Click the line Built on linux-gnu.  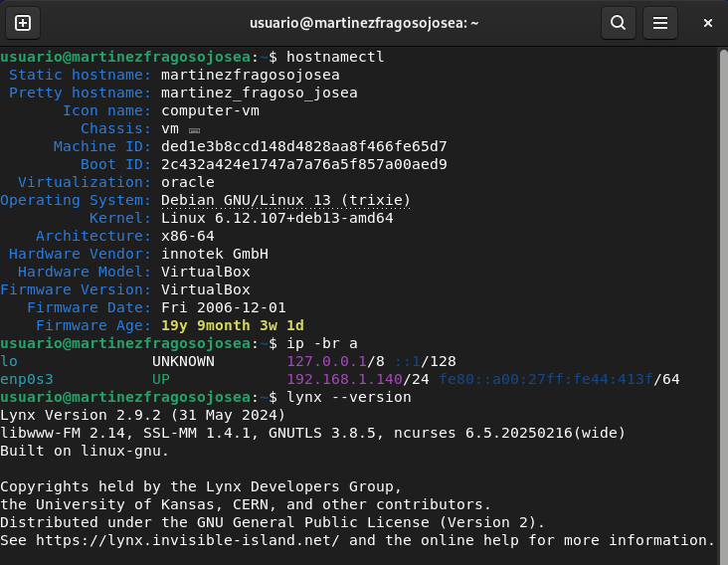[x=85, y=451]
